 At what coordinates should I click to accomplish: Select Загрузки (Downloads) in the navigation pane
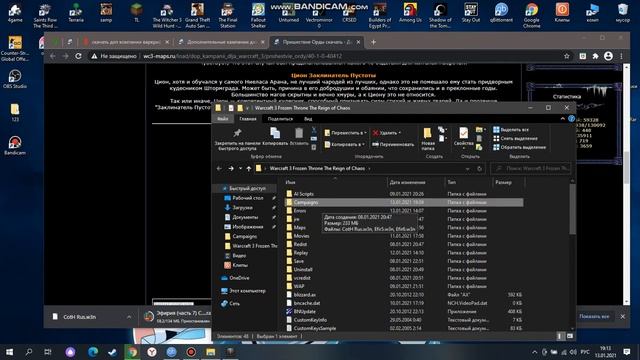pyautogui.click(x=242, y=207)
